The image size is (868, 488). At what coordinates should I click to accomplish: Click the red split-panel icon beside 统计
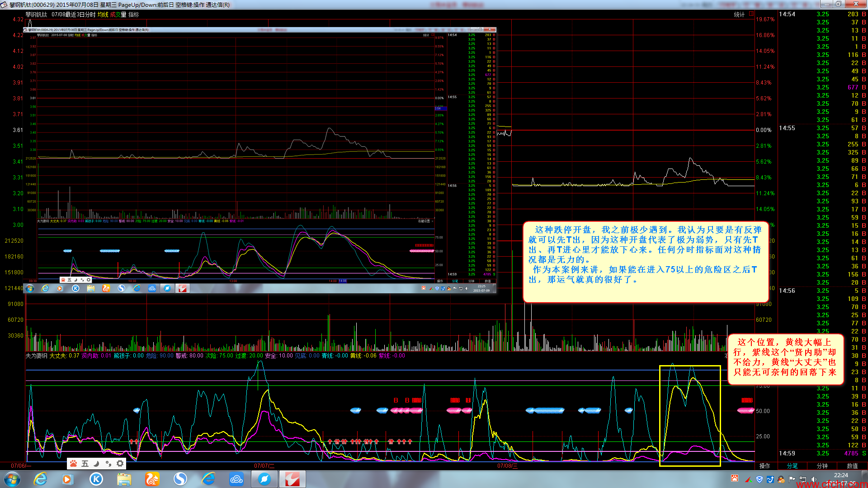(751, 14)
